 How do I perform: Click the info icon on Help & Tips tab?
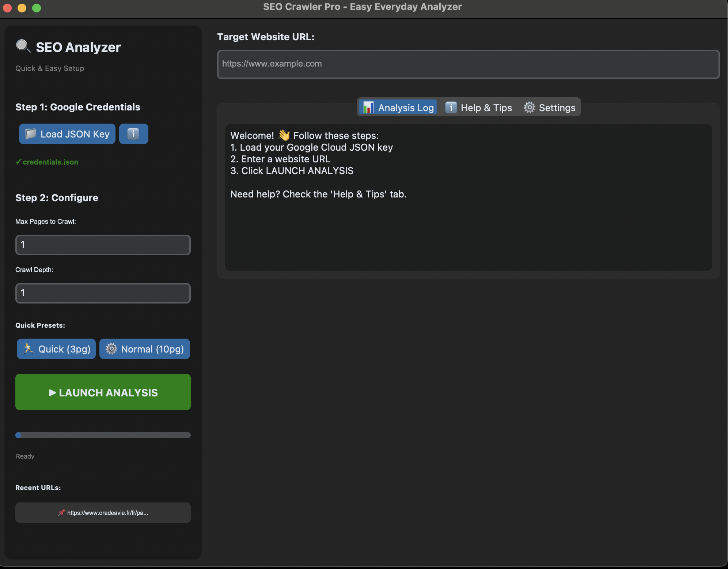(451, 108)
